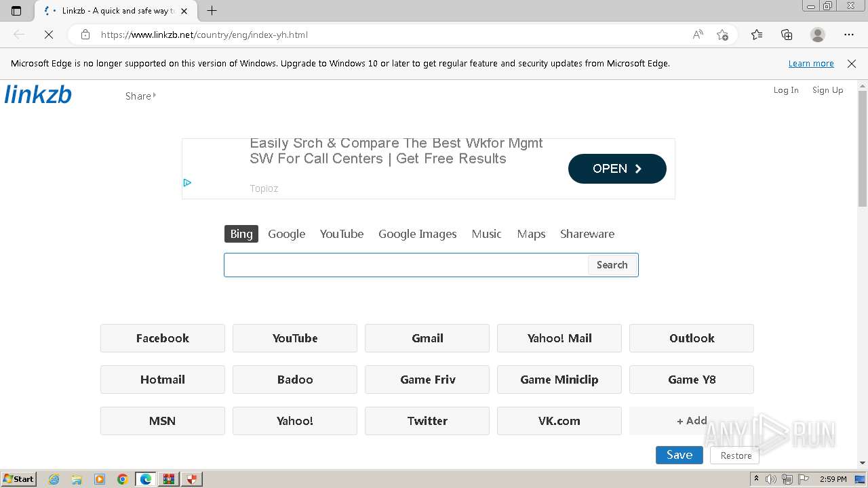
Task: Open Collections icon
Action: tap(787, 35)
